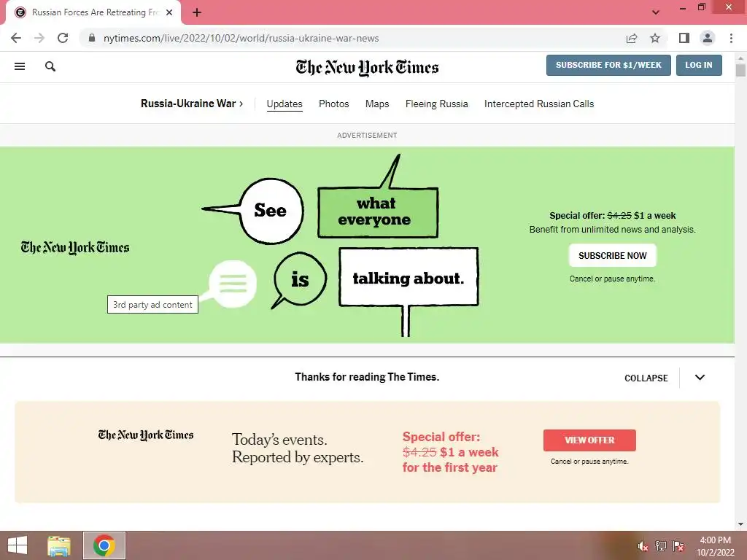Select the Updates tab
The width and height of the screenshot is (747, 560).
pos(285,104)
